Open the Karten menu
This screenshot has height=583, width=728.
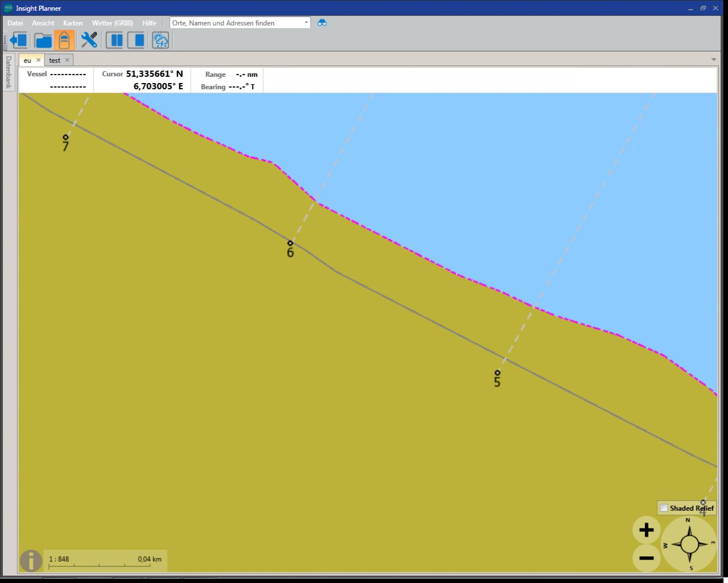click(x=73, y=23)
